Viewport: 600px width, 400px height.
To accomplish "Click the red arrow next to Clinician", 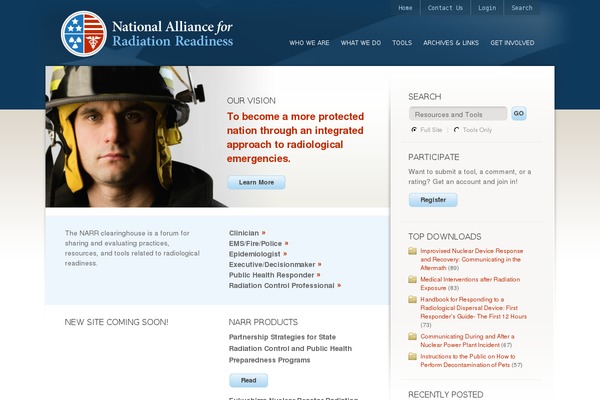I will tap(264, 233).
